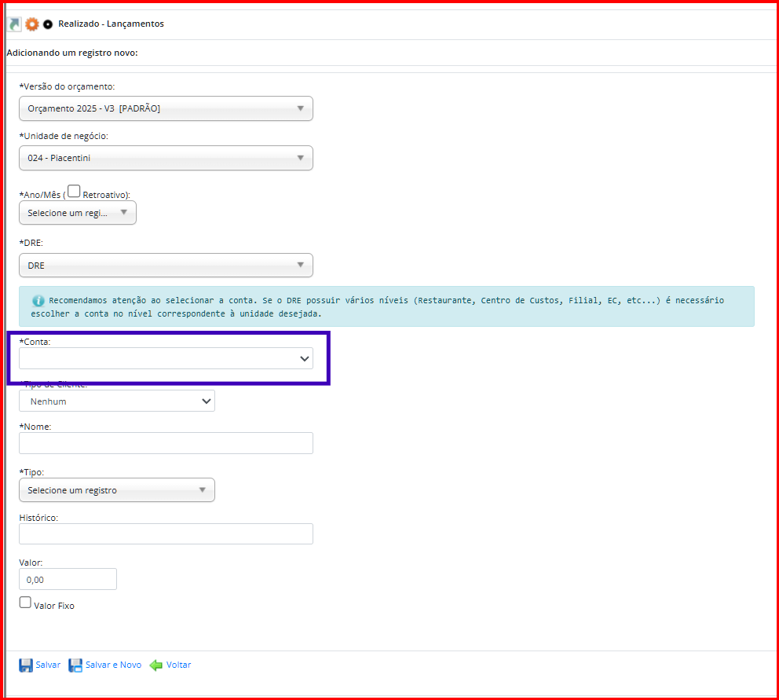Open the Ano/Mês selection dropdown
The height and width of the screenshot is (700, 779).
(x=77, y=213)
